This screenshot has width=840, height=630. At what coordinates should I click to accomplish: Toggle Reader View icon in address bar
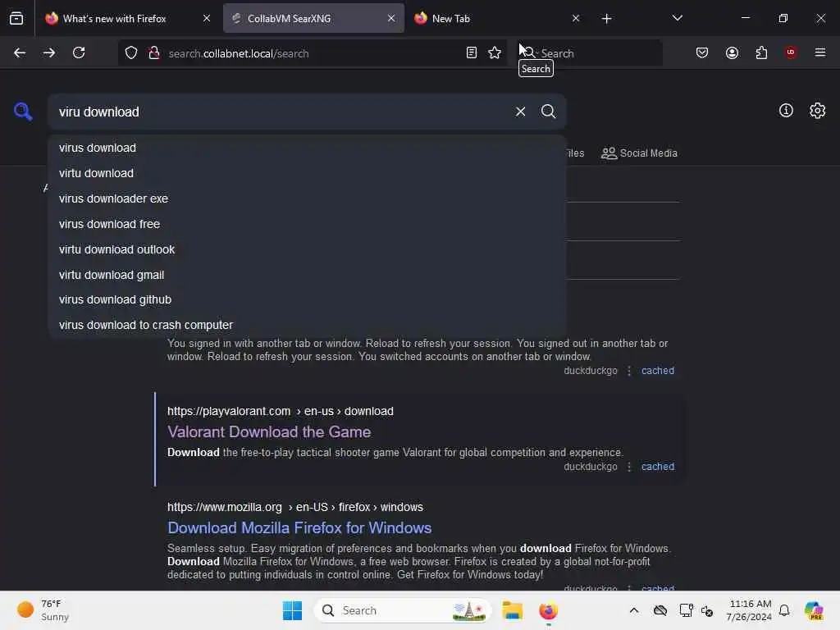click(x=472, y=52)
